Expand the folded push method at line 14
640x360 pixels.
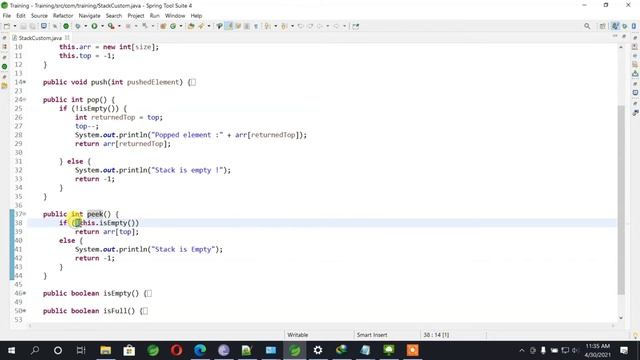(x=24, y=82)
